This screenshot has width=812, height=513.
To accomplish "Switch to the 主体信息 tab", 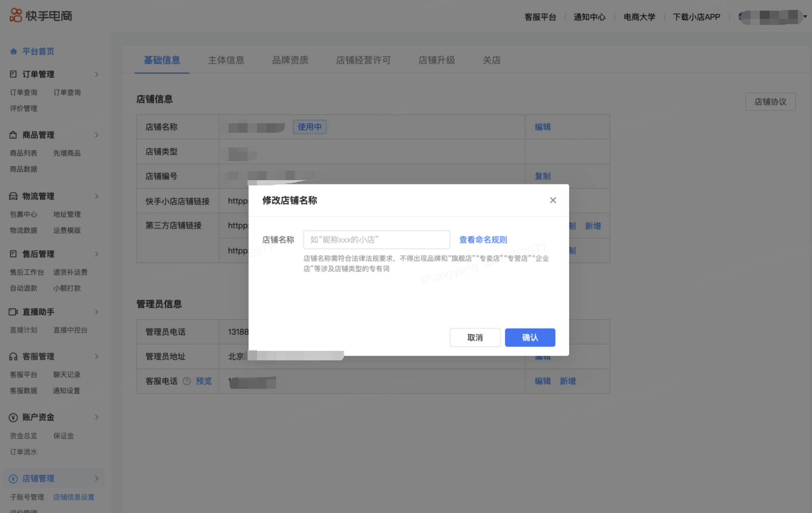I will click(x=226, y=60).
